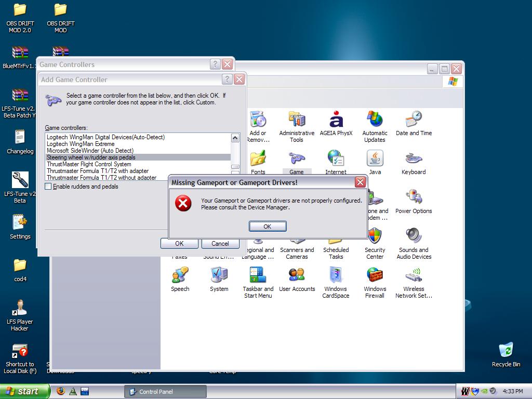The height and width of the screenshot is (399, 532).
Task: Cancel the Add Game Controller dialog
Action: click(220, 243)
